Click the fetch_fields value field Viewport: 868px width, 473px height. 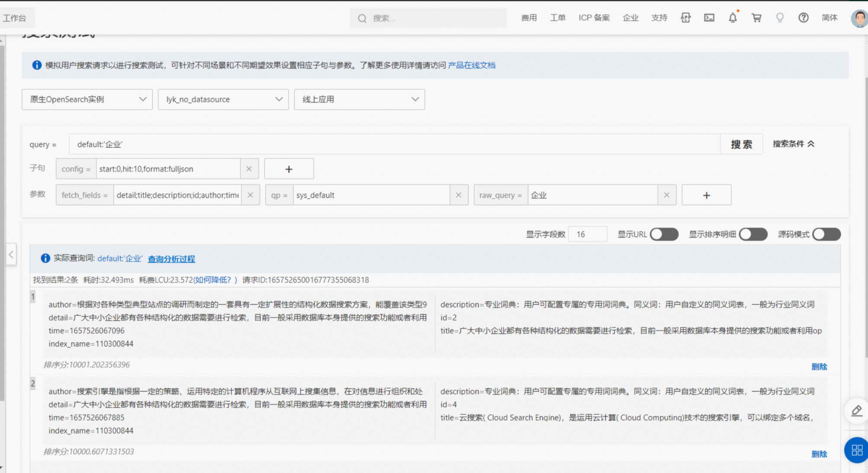pos(177,195)
